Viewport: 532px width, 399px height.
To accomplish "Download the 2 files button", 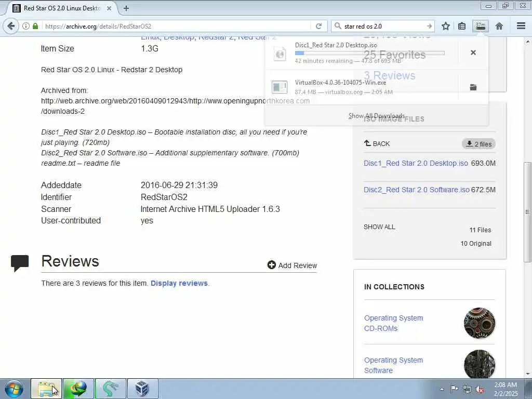I will tap(478, 144).
